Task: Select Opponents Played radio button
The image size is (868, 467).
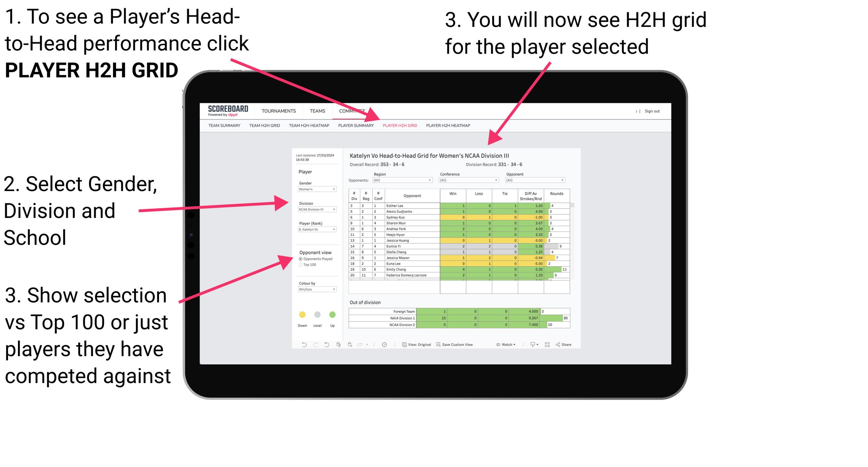Action: click(x=301, y=259)
